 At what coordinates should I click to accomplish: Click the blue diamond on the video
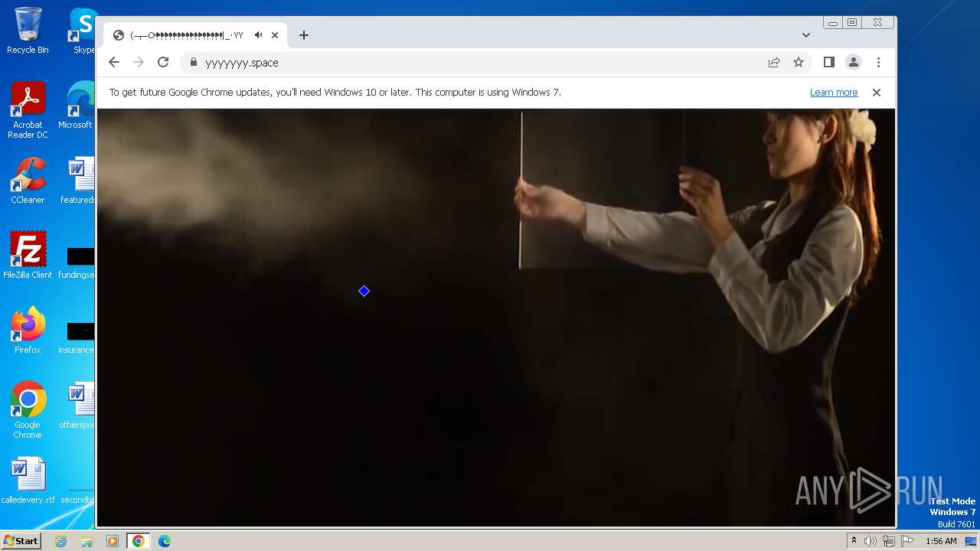click(364, 291)
